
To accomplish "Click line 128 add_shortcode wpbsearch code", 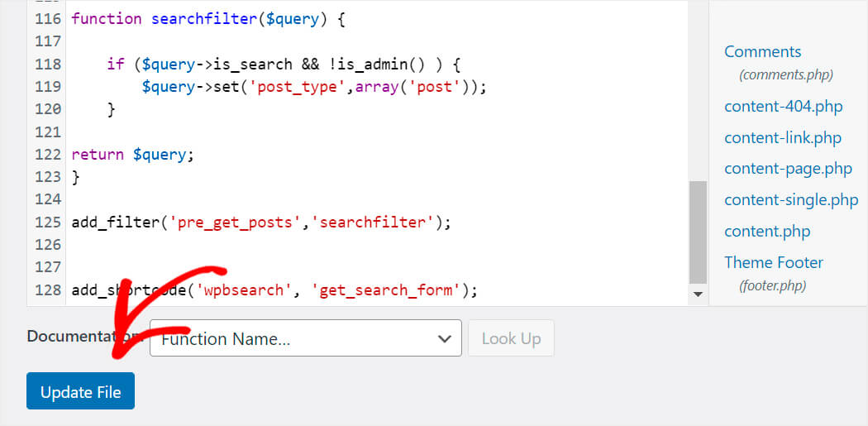I will coord(274,290).
